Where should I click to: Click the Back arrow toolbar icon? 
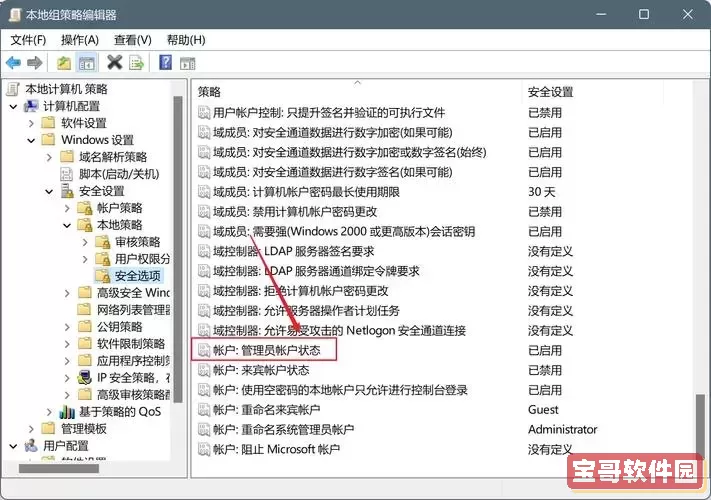point(14,63)
